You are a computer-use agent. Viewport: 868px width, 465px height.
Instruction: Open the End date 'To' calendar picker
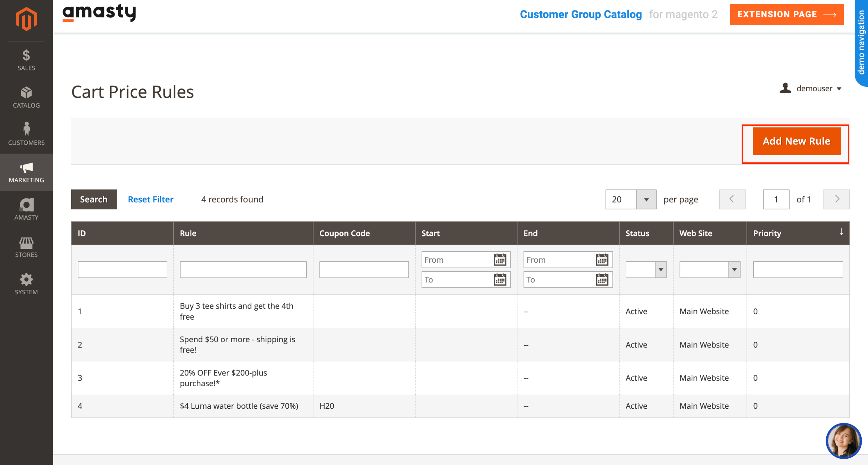pos(602,279)
